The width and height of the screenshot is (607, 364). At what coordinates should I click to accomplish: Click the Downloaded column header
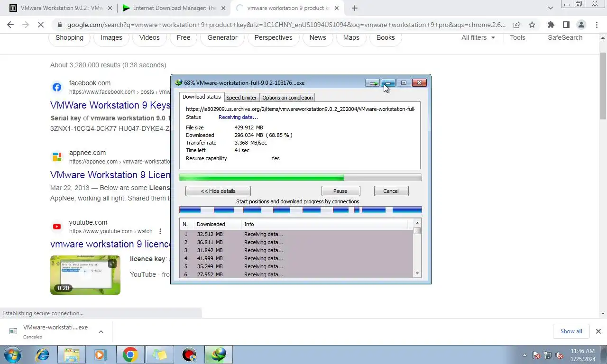pyautogui.click(x=211, y=224)
